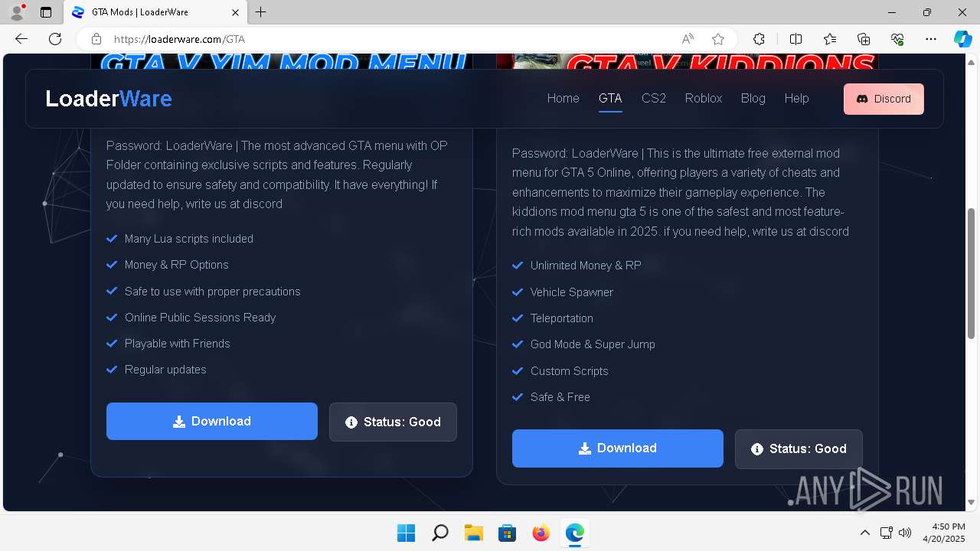
Task: Open the GTA nav link
Action: coord(610,98)
